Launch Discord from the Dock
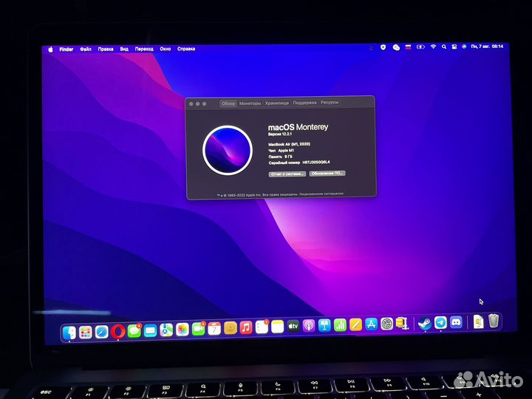 [457, 322]
